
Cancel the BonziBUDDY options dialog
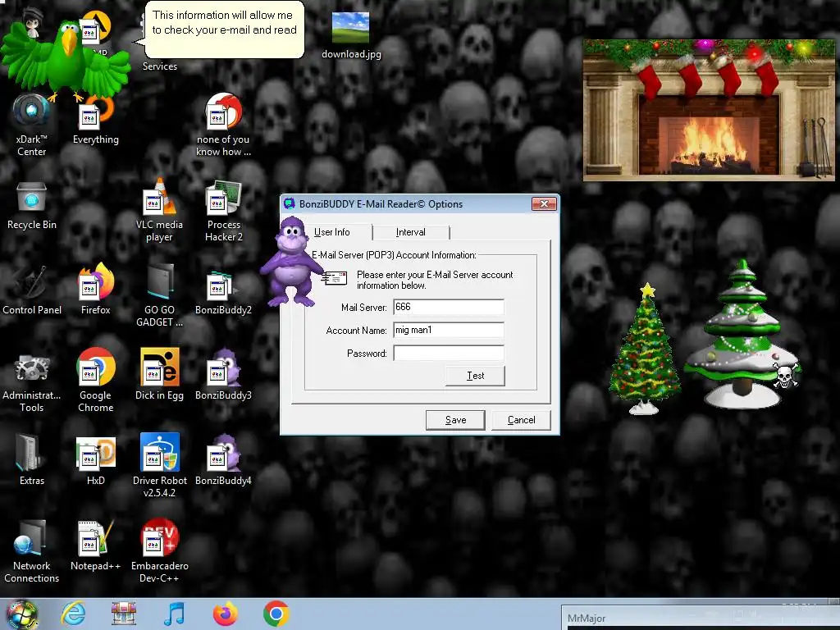pos(521,420)
